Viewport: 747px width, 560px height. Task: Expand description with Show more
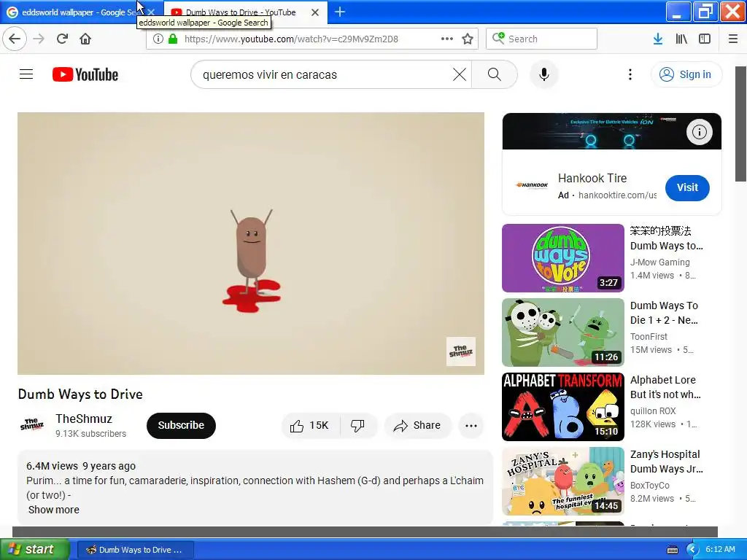[x=54, y=510]
